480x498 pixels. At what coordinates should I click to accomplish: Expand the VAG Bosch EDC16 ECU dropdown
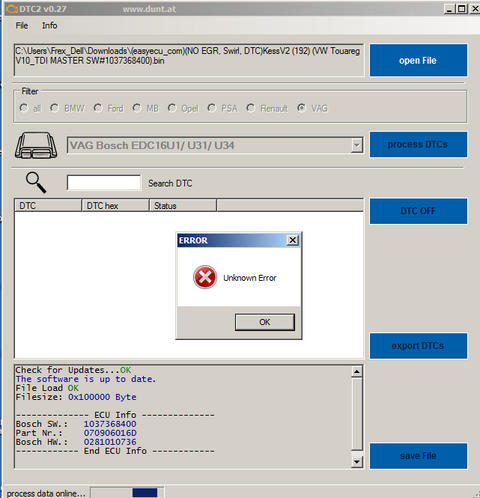(x=357, y=145)
